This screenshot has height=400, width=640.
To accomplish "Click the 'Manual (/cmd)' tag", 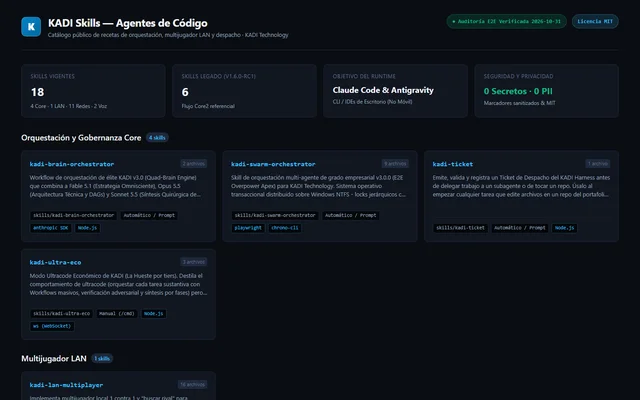I will 117,314.
